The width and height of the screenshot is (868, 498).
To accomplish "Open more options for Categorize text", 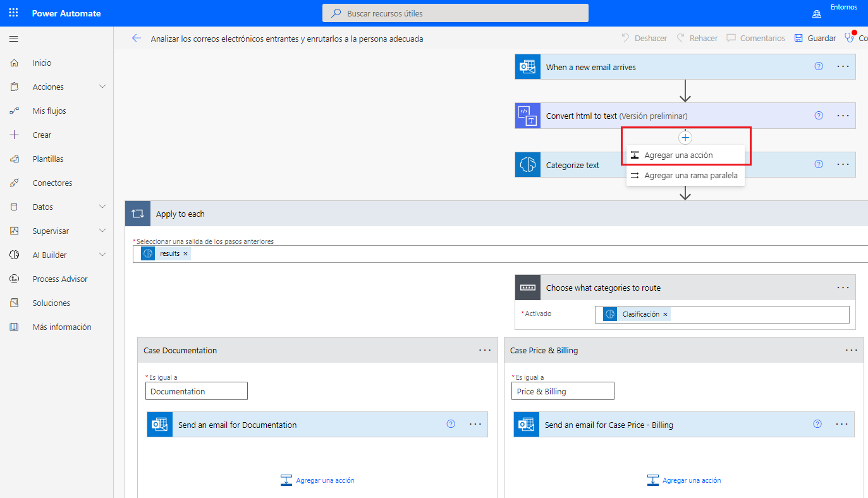I will click(x=843, y=164).
